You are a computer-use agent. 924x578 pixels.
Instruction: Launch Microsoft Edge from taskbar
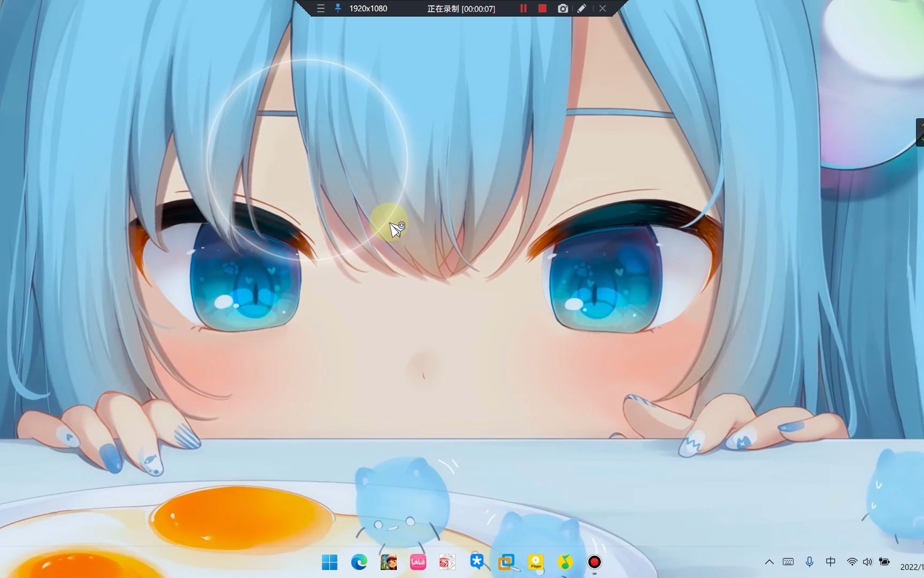point(359,562)
